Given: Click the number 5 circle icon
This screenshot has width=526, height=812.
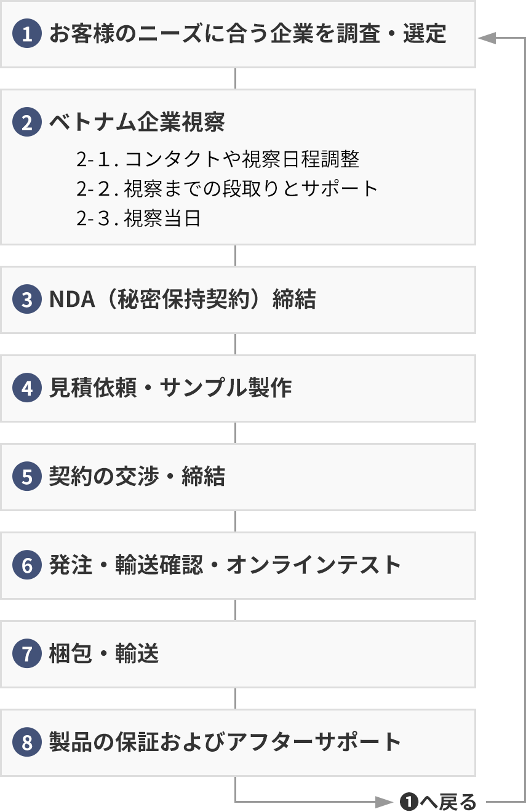Looking at the screenshot, I should 26,477.
